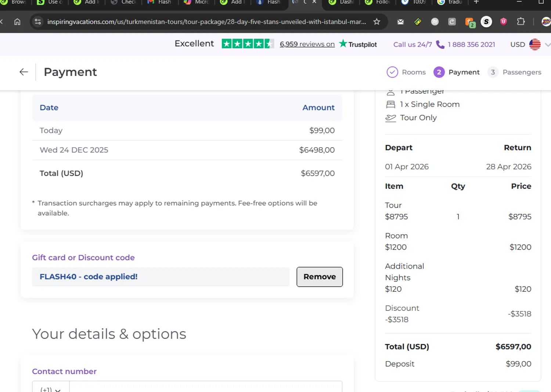
Task: Focus the contact number input field
Action: (206, 387)
